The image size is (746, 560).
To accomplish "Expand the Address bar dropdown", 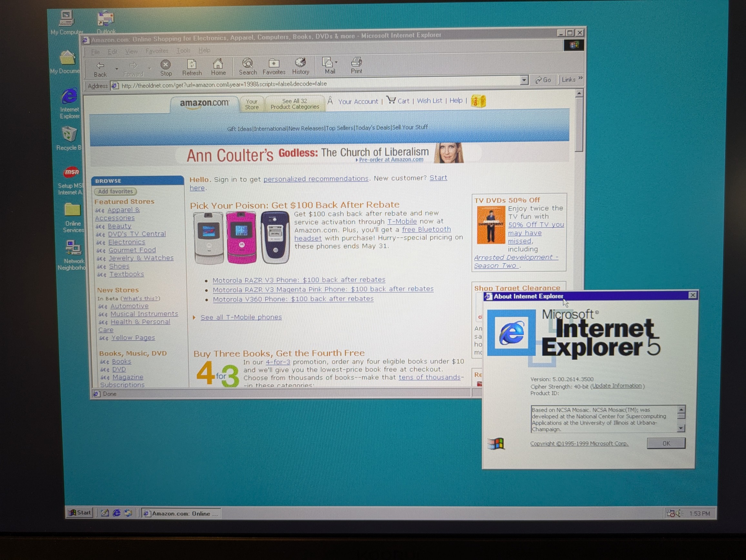I will point(524,81).
